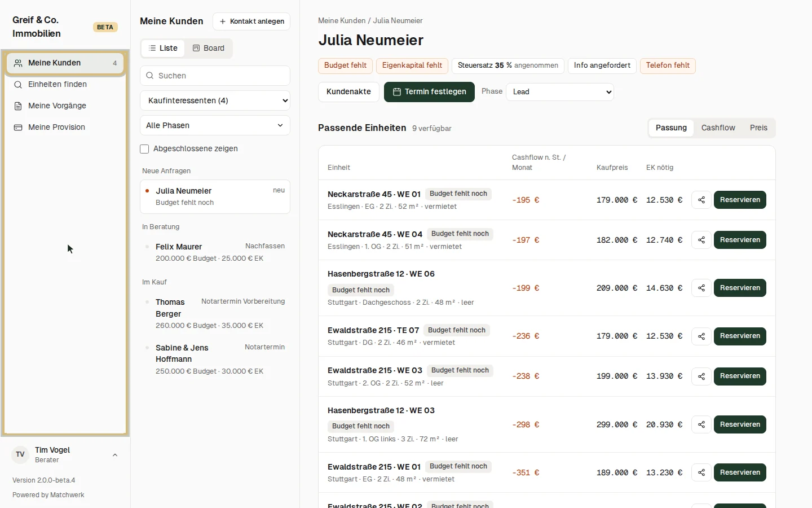Reserve the Neckarstraße 45 WE 04 unit
The width and height of the screenshot is (812, 508).
tap(740, 240)
